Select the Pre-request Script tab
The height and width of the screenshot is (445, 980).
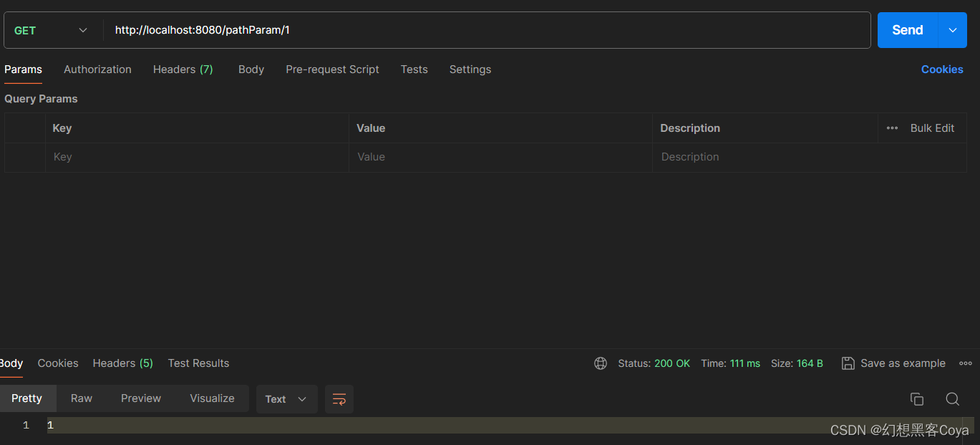[x=332, y=70]
